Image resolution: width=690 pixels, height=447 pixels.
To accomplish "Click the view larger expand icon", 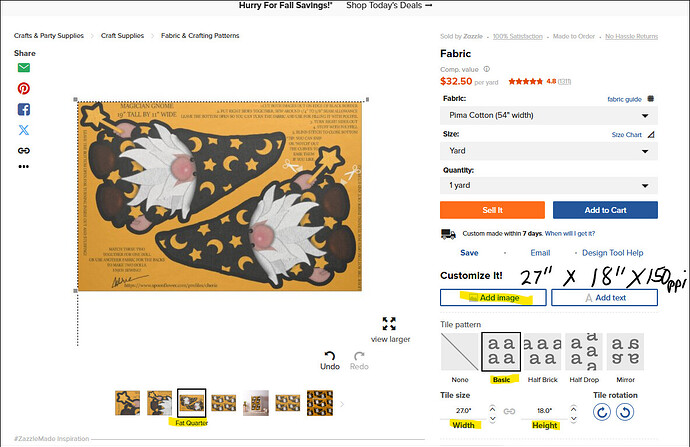I will click(x=389, y=324).
